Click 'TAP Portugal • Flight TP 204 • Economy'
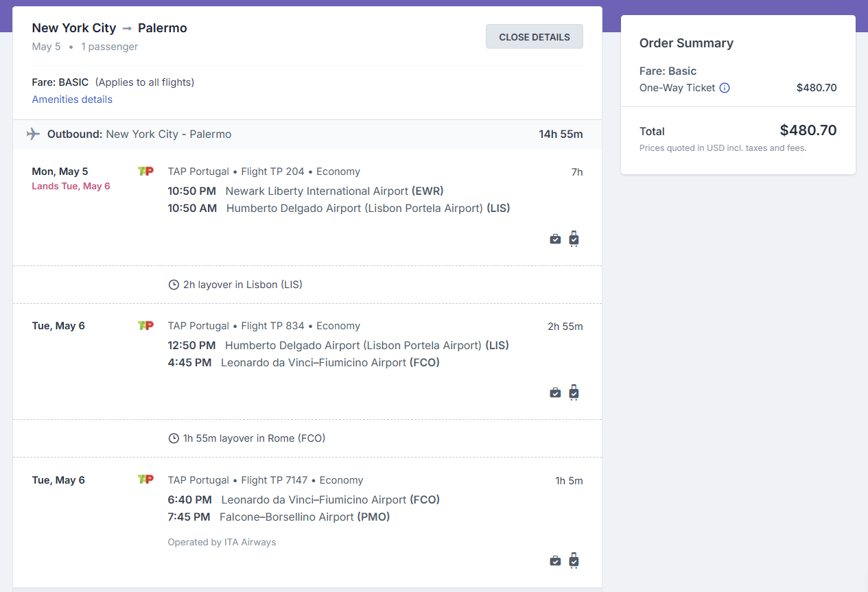This screenshot has height=592, width=868. click(264, 171)
